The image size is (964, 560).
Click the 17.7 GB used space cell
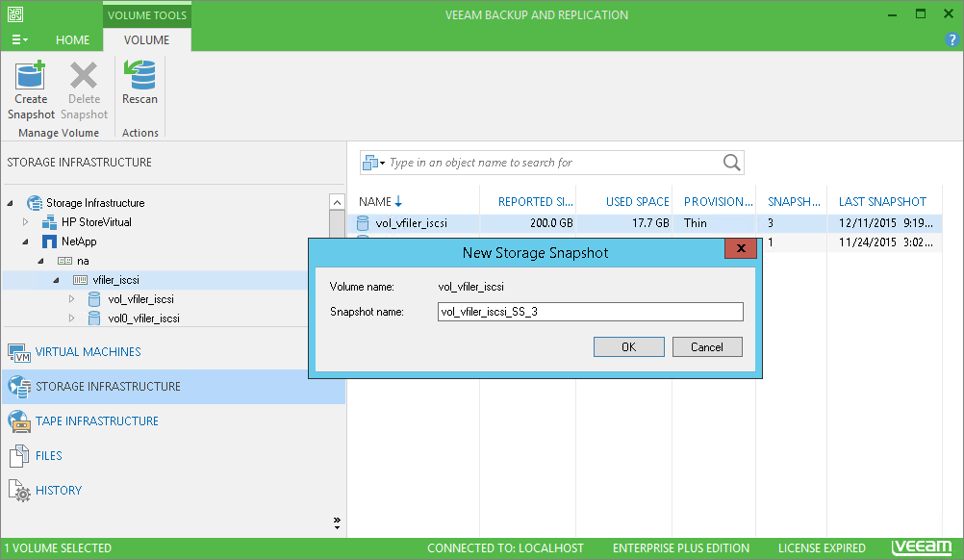click(650, 223)
